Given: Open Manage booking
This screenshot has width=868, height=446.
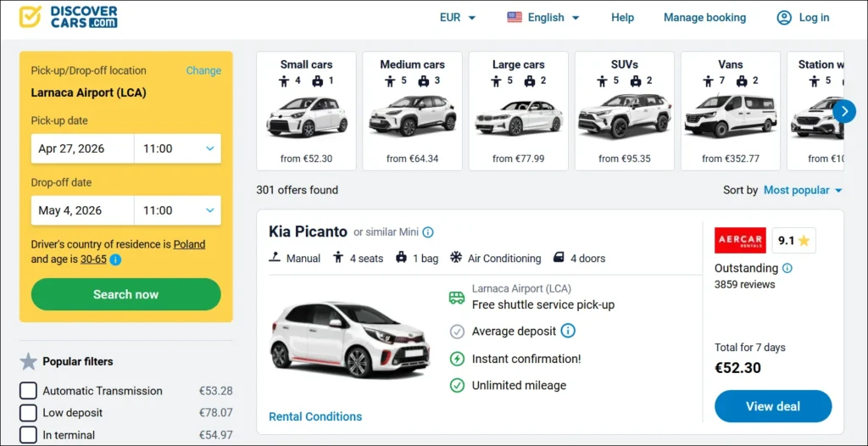Looking at the screenshot, I should click(704, 17).
